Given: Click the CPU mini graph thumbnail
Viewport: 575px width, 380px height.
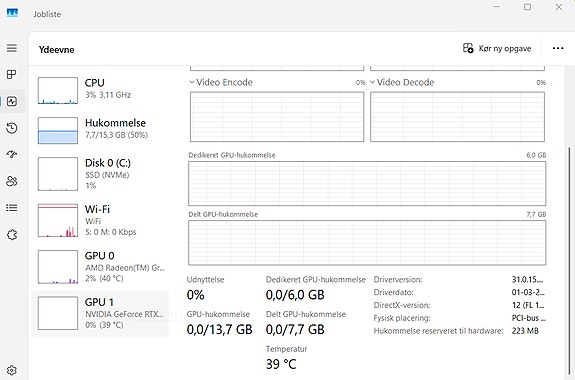Looking at the screenshot, I should pyautogui.click(x=58, y=91).
